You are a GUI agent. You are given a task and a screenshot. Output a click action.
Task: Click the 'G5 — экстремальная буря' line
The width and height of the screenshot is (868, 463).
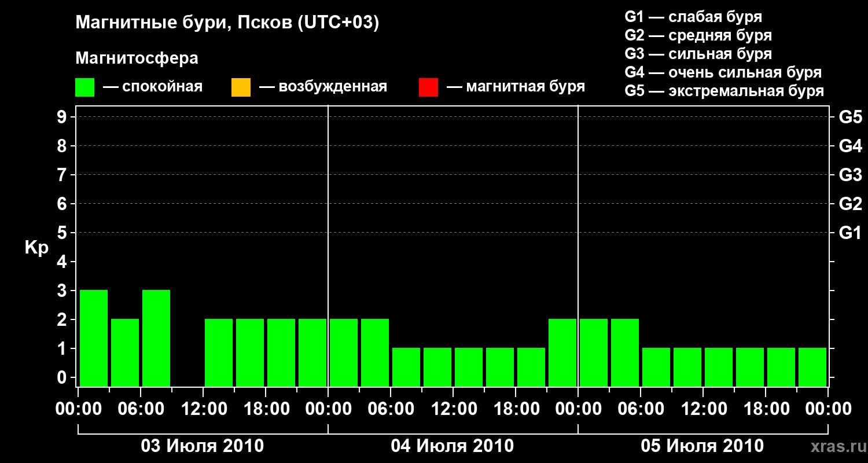tap(724, 91)
